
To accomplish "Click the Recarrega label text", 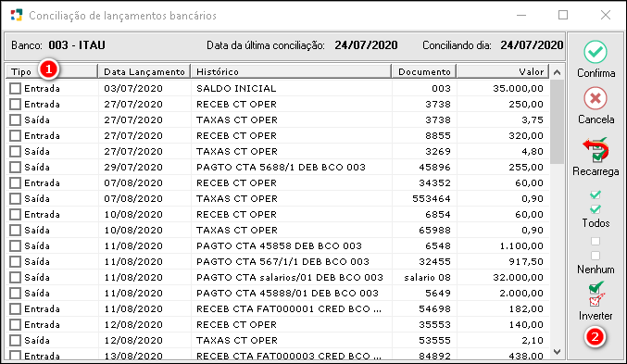I will coord(596,171).
